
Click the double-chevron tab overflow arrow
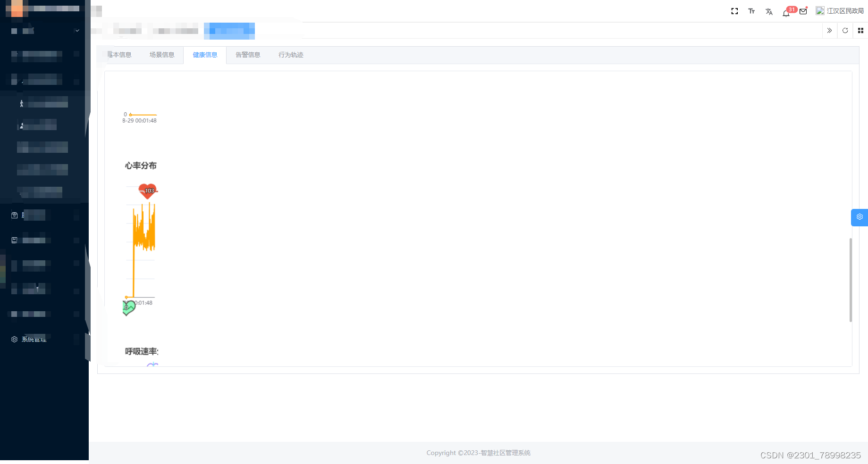[829, 30]
